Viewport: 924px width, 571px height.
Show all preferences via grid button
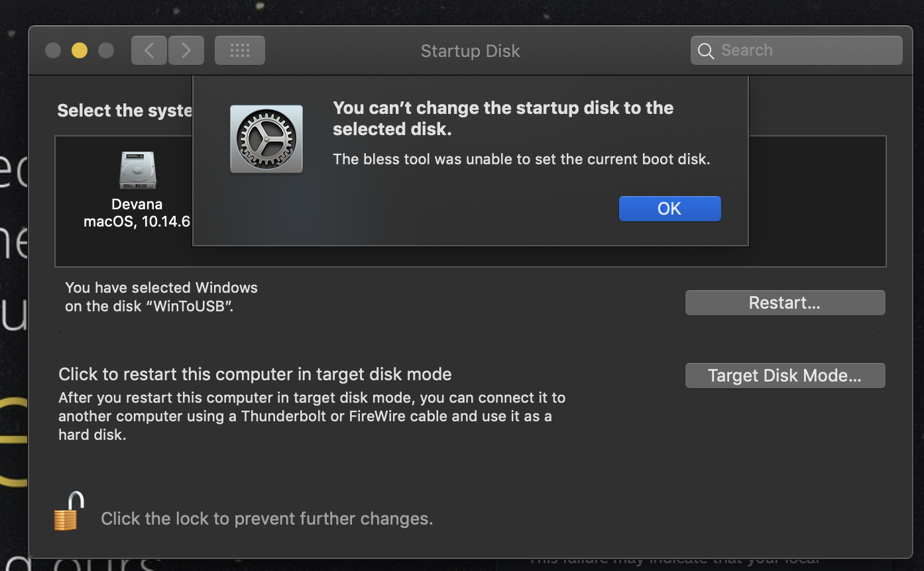[x=239, y=51]
